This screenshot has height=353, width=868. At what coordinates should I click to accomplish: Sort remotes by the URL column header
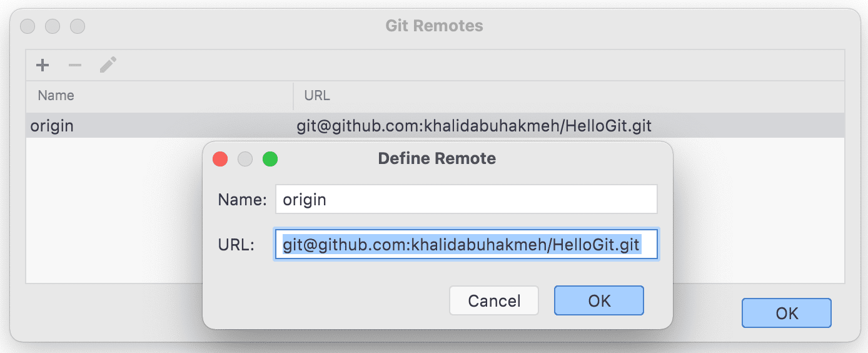click(569, 96)
